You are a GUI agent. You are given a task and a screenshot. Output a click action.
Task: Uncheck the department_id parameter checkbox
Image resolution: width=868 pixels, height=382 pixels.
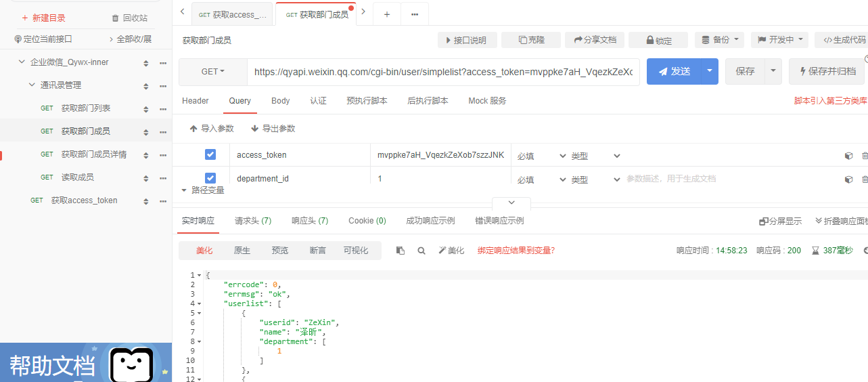pyautogui.click(x=210, y=178)
